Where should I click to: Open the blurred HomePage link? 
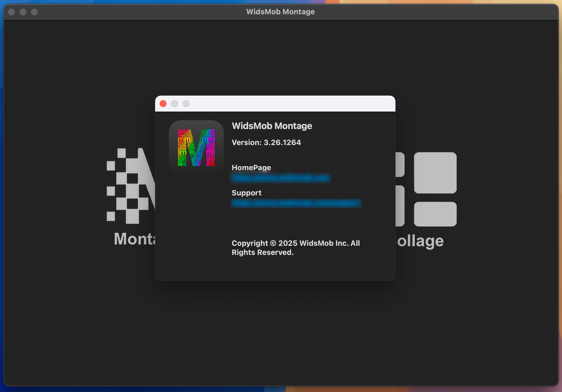(280, 178)
